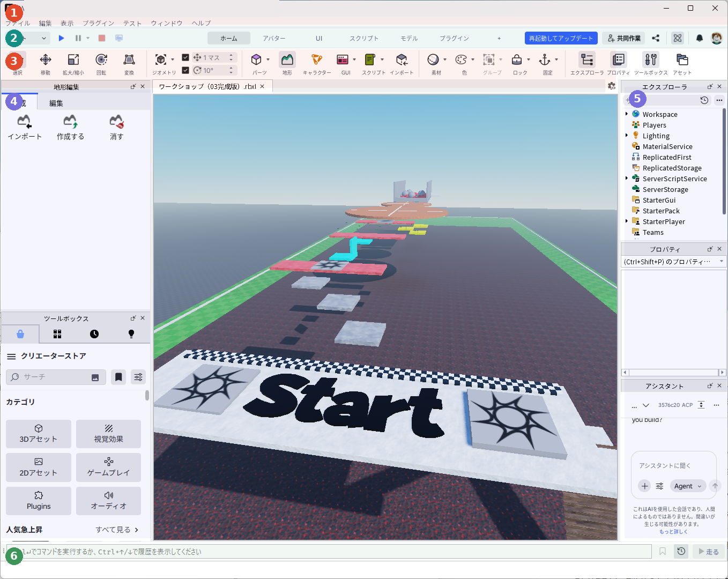Image resolution: width=728 pixels, height=579 pixels.
Task: Open the 編集 menu
Action: pos(46,23)
